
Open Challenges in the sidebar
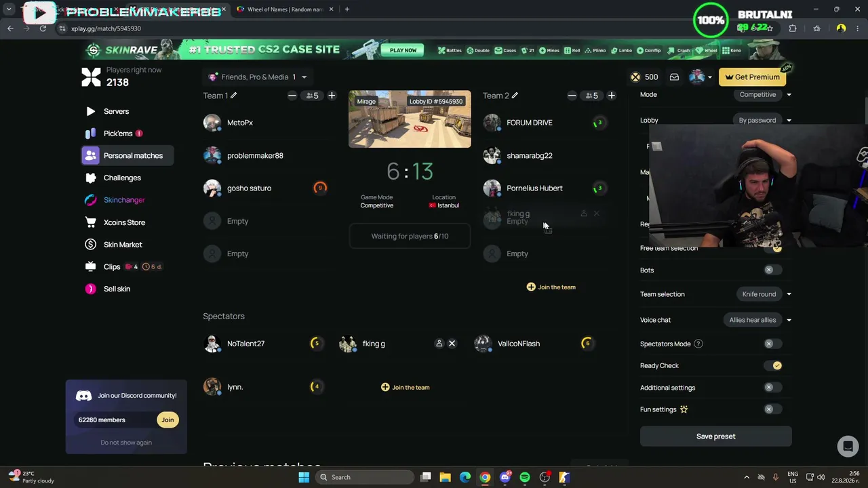click(122, 178)
